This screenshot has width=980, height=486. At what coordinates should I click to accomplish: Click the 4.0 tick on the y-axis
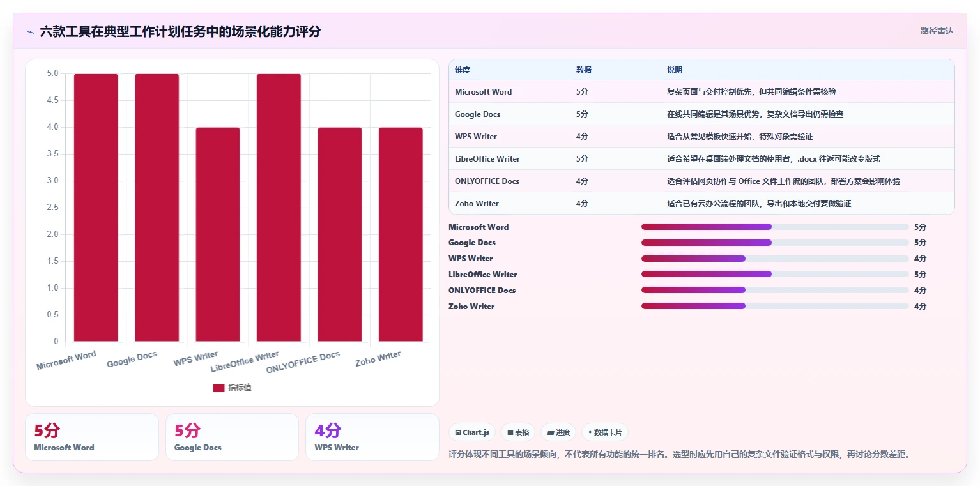tap(52, 127)
